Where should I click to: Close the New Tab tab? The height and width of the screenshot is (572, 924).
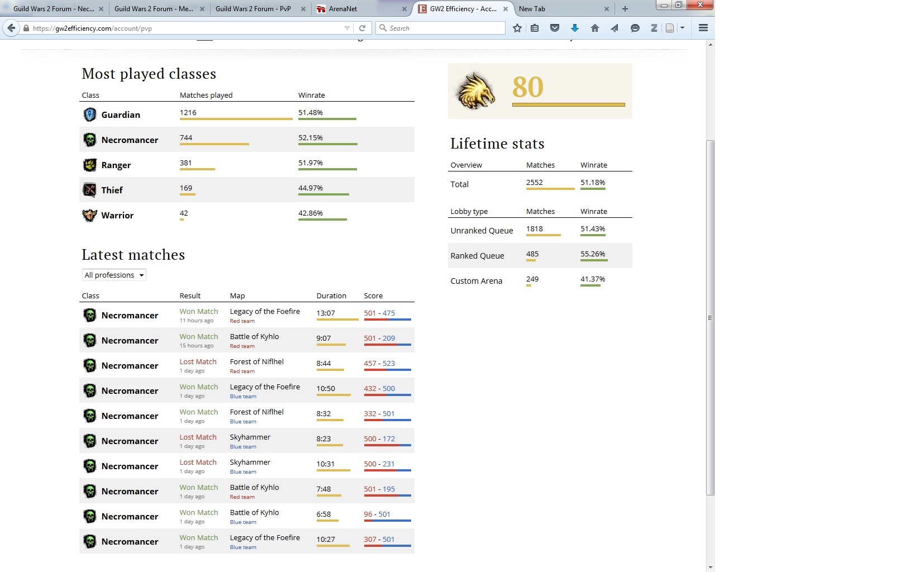pyautogui.click(x=607, y=9)
